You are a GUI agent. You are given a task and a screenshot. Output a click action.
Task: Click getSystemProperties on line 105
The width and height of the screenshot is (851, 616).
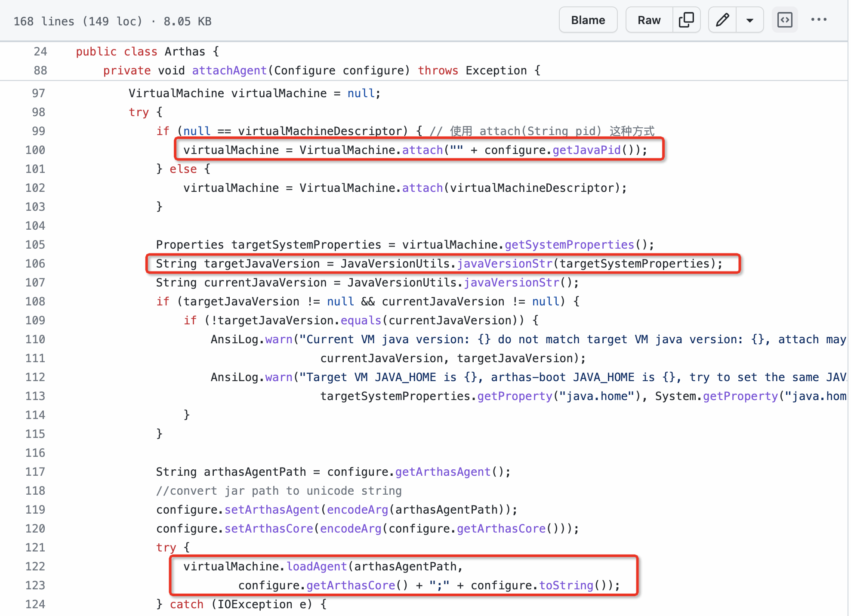569,245
